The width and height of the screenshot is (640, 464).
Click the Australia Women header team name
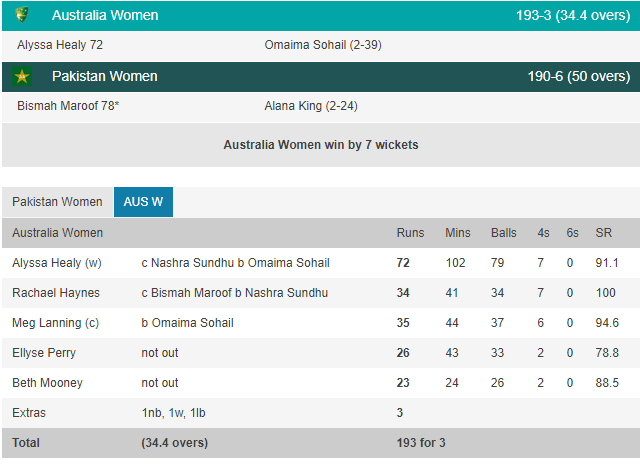104,15
